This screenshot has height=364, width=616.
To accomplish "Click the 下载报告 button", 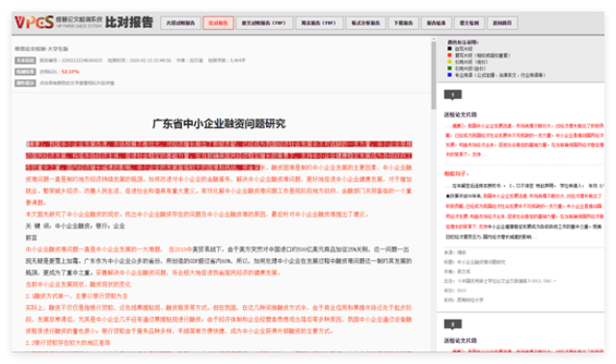I will [x=403, y=23].
